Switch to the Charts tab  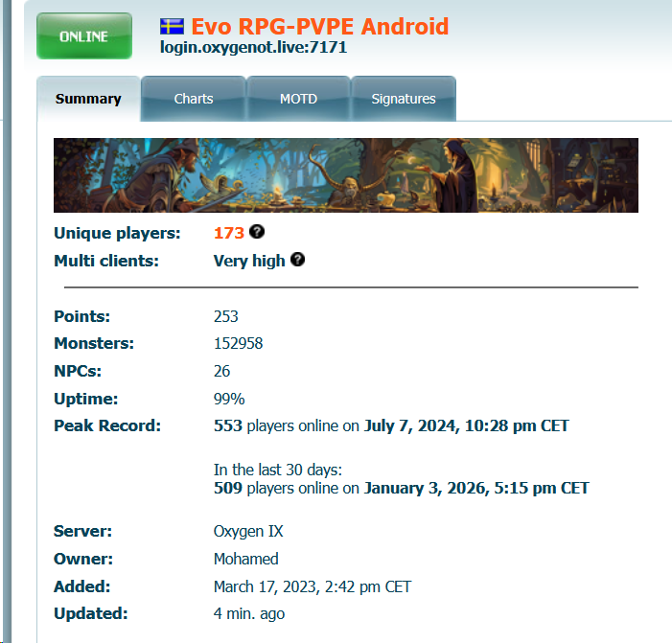click(194, 99)
